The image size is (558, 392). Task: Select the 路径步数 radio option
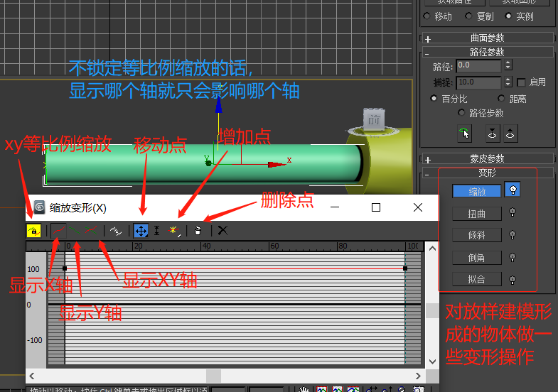(x=461, y=113)
